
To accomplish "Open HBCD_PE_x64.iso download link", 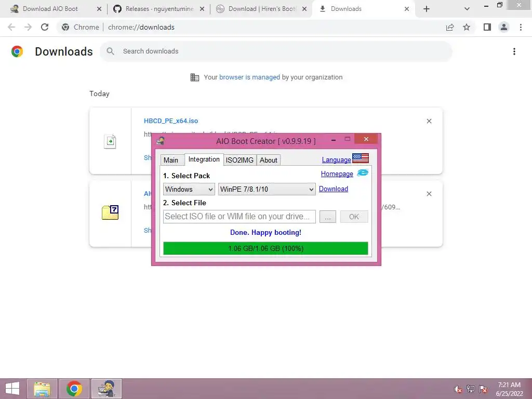I will [170, 121].
